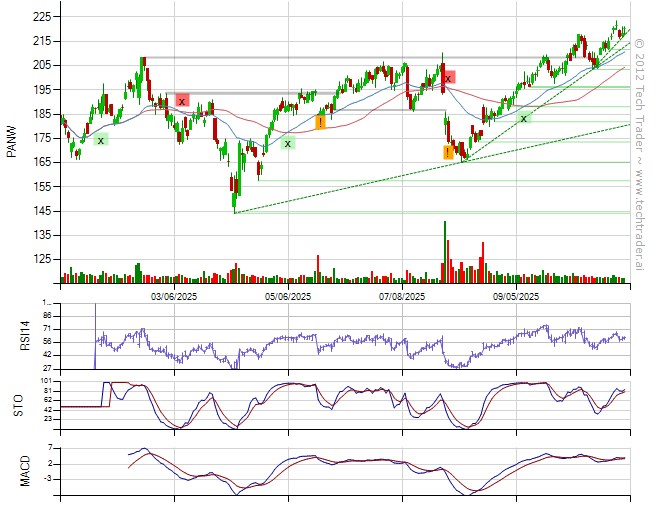The height and width of the screenshot is (514, 657).
Task: Select the red x marker near 03/06/2025
Action: click(x=182, y=100)
